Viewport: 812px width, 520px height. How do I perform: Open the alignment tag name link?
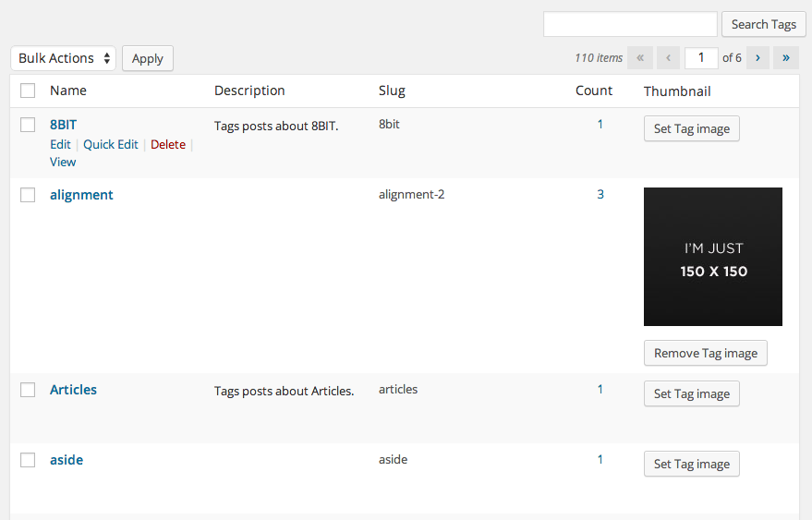click(x=81, y=195)
